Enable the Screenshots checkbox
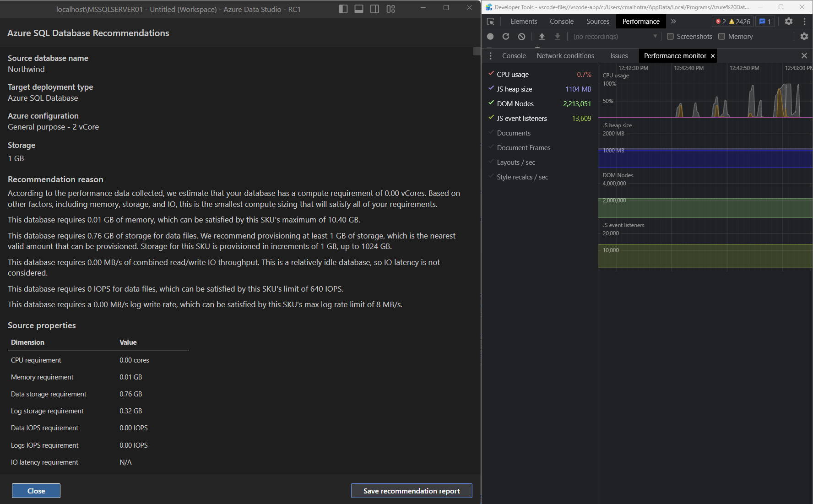Image resolution: width=813 pixels, height=504 pixels. click(x=670, y=37)
